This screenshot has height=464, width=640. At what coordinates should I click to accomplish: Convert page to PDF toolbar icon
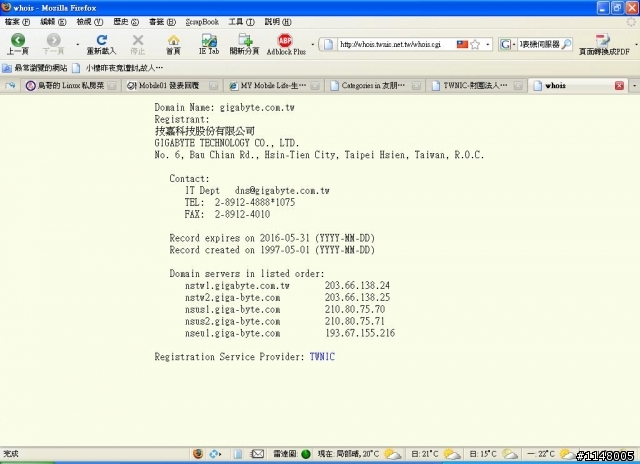(x=604, y=44)
